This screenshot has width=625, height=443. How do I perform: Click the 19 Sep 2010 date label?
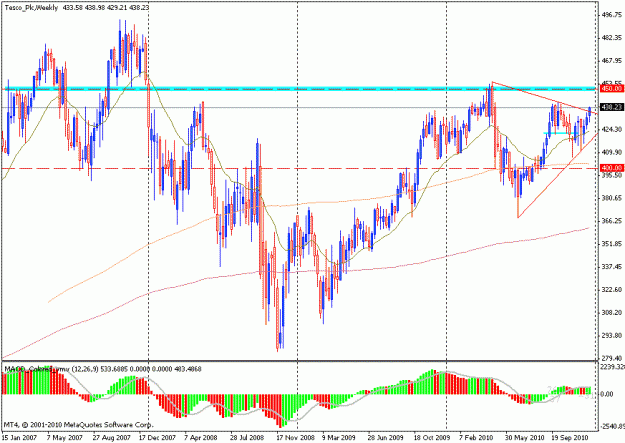[569, 437]
